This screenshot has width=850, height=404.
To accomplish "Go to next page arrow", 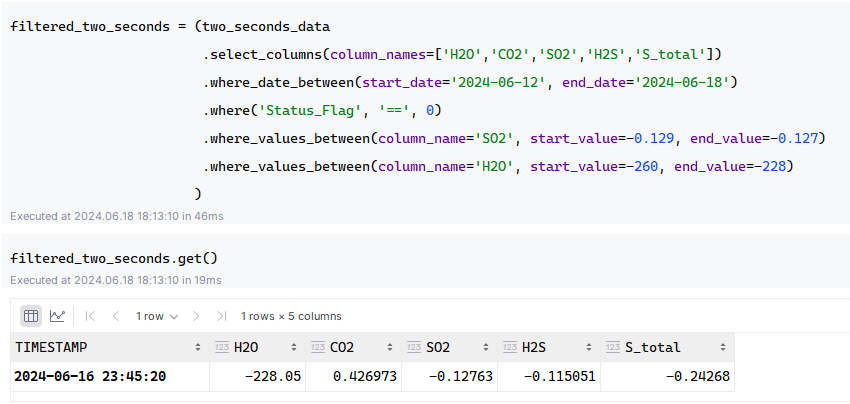I will tap(196, 316).
